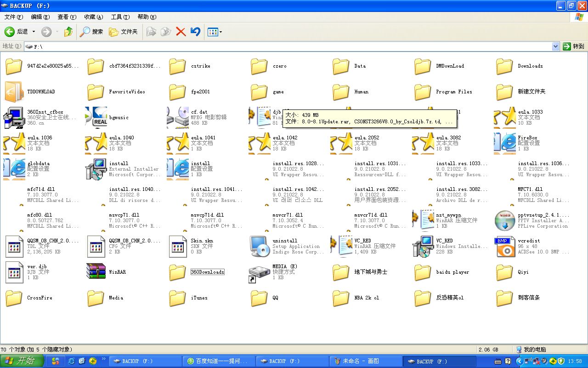Viewport: 588px width, 368px height.
Task: Open the WinRAR books icon
Action: pyautogui.click(x=96, y=272)
